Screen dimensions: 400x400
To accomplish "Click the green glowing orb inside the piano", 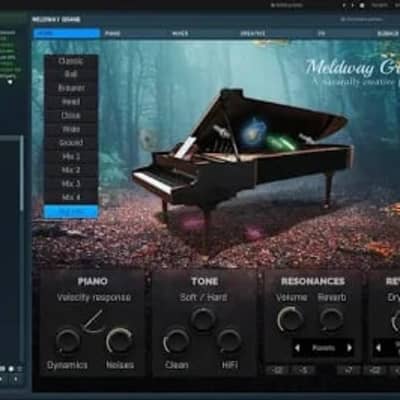I will click(x=281, y=142).
